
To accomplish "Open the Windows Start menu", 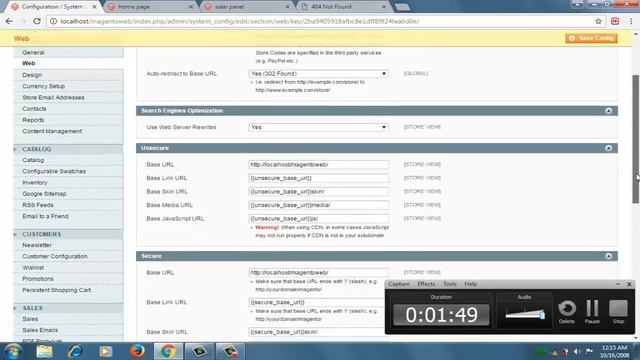I will click(x=13, y=351).
